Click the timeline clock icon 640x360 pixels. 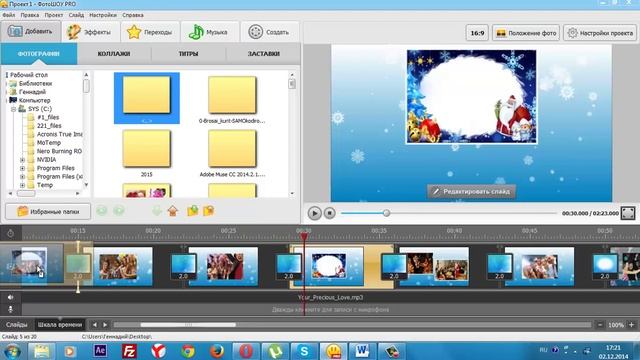[11, 233]
